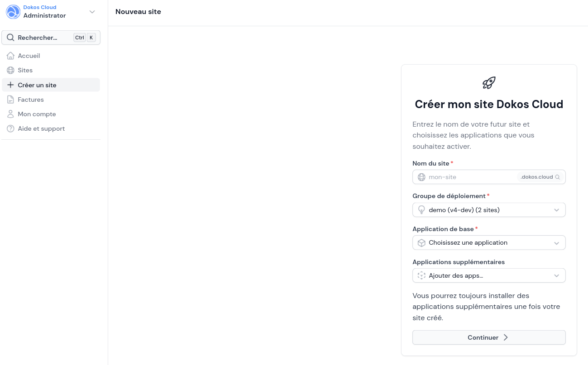Open the Groupe de déploiement dropdown
The height and width of the screenshot is (365, 588).
pos(489,210)
